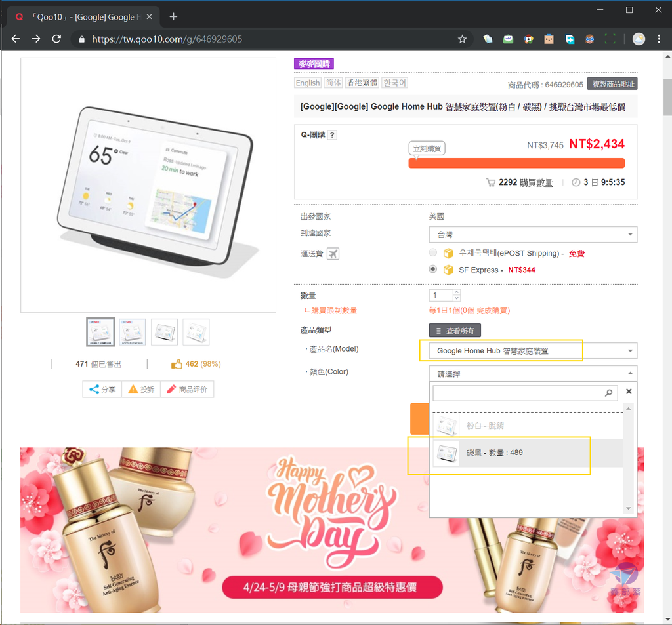Click the 471 個已售出 text

98,364
